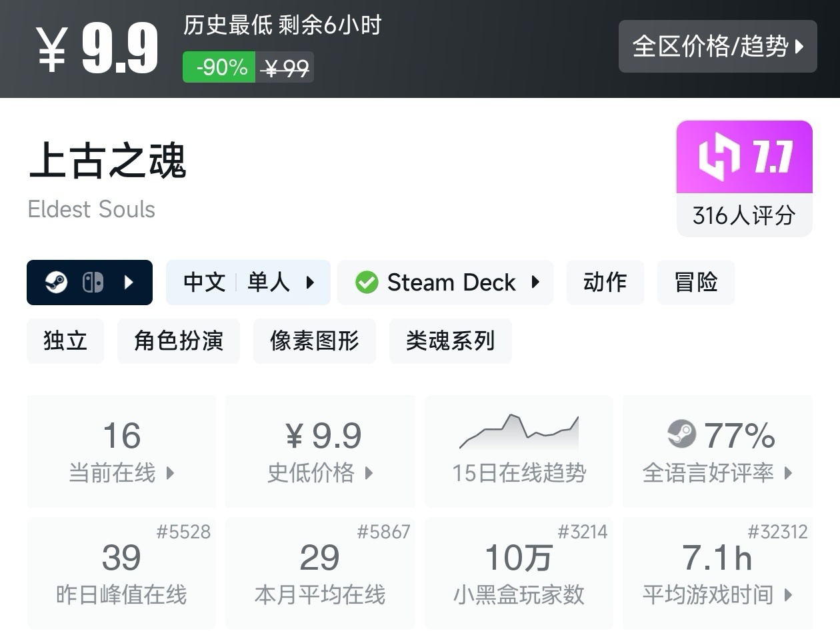This screenshot has height=631, width=840.
Task: Click the Heybox logo in rating badge
Action: (x=719, y=157)
